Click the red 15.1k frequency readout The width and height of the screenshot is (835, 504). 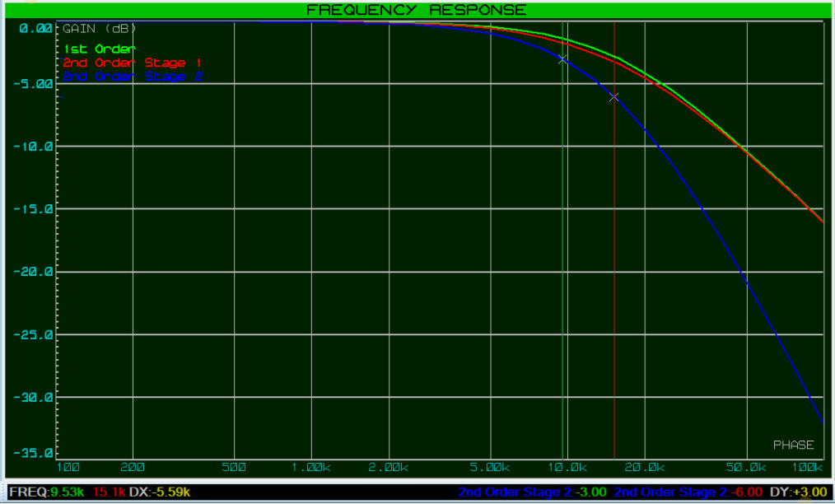click(110, 492)
